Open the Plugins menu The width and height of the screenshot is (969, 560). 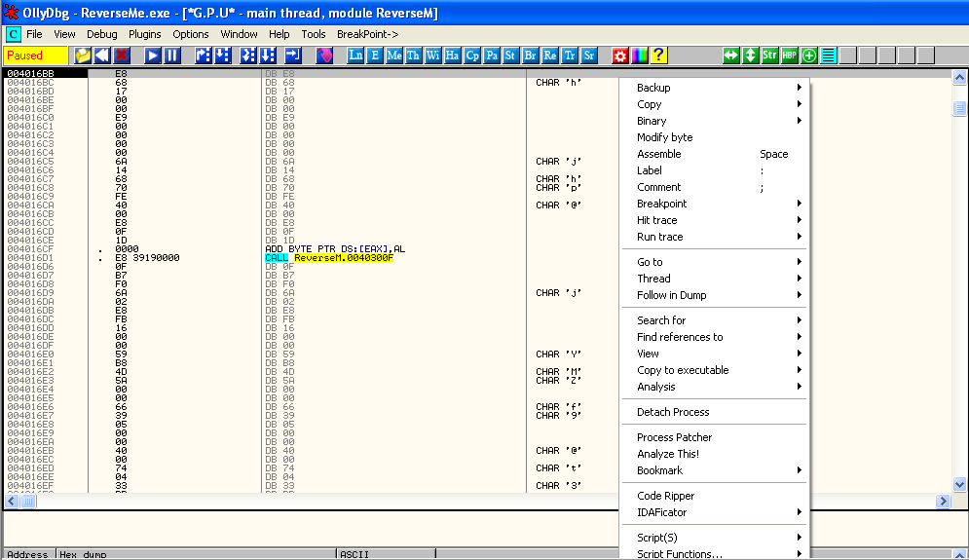tap(144, 35)
